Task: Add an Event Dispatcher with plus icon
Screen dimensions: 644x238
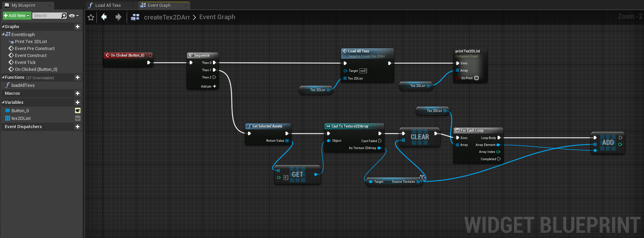Action: coord(77,127)
